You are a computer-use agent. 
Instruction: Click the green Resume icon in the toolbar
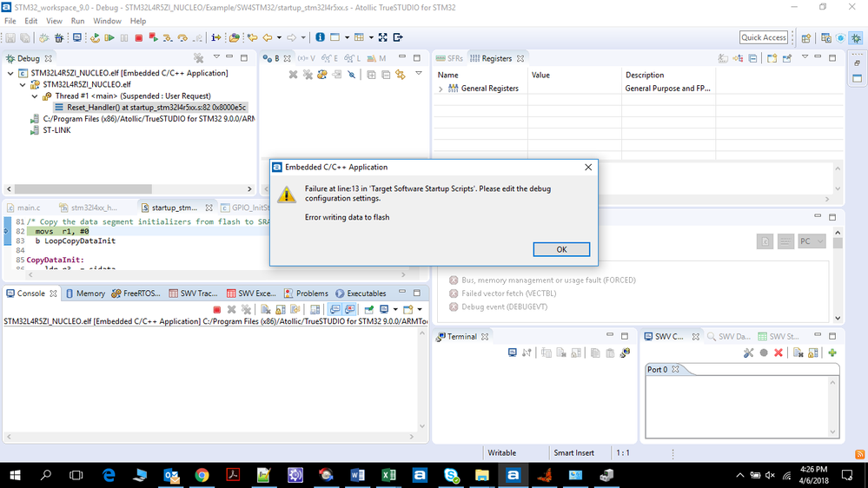coord(109,37)
